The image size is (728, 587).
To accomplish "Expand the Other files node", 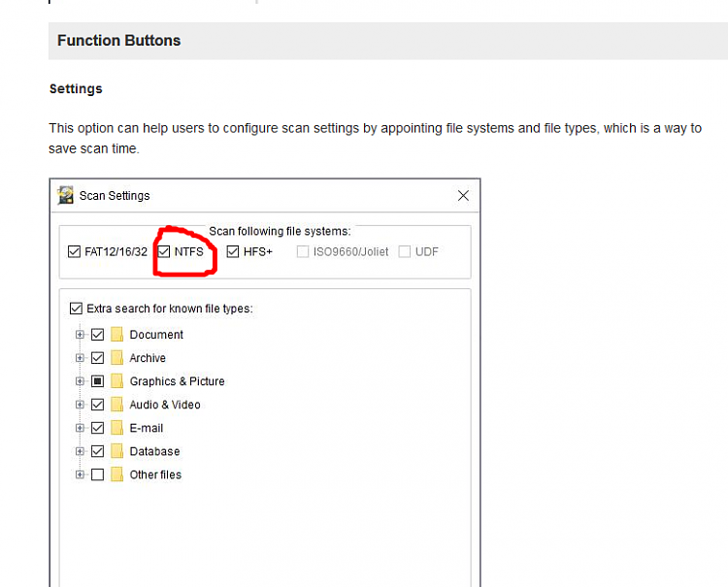I will [x=80, y=474].
